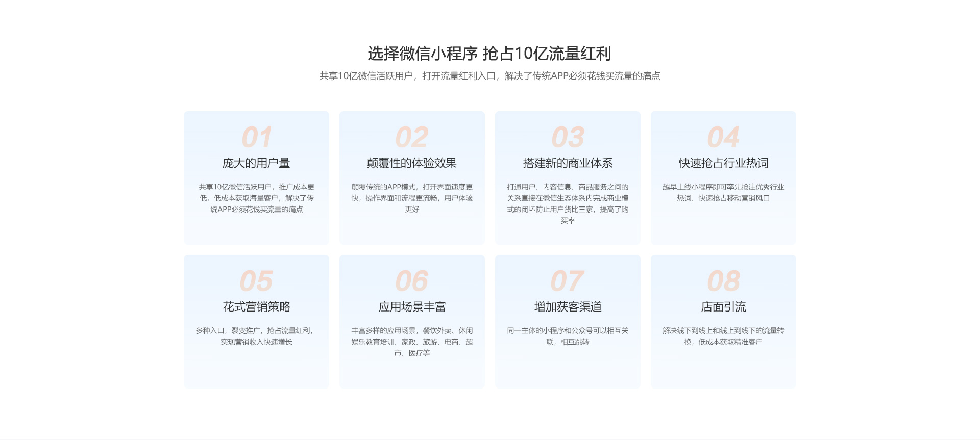This screenshot has height=440, width=980.
Task: Click the 07 number graphic
Action: [x=568, y=281]
